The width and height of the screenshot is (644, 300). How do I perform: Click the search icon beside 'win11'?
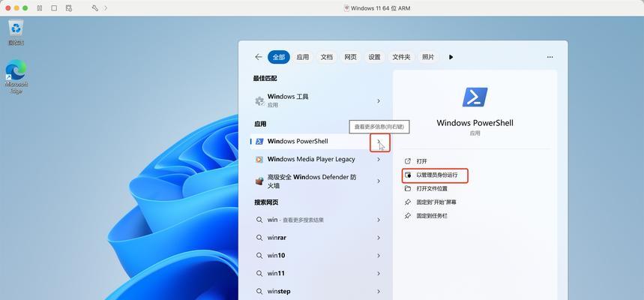click(259, 273)
